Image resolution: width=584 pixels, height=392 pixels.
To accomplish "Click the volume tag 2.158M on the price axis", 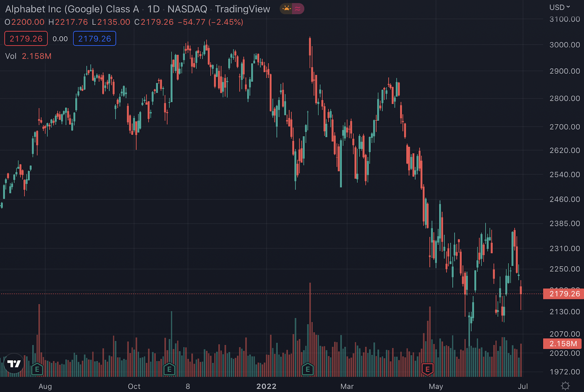I will (x=563, y=344).
